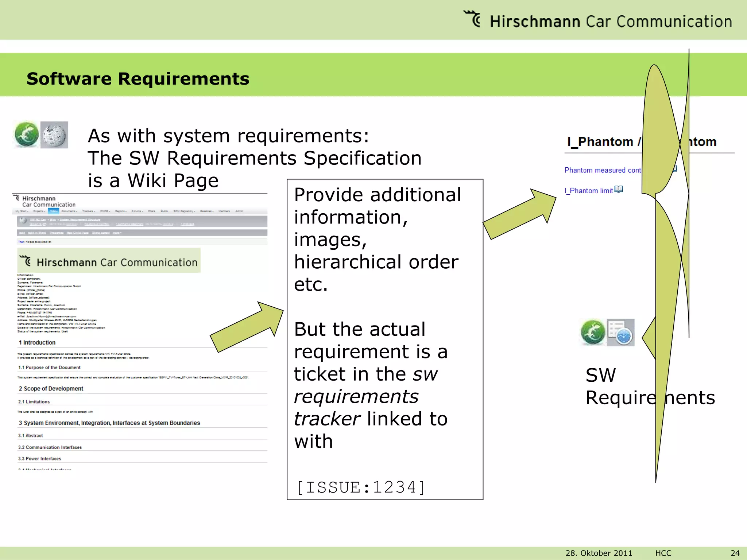The image size is (747, 560).
Task: Click the small wiki globe icon in the breadcrumb bar
Action: coord(23,220)
